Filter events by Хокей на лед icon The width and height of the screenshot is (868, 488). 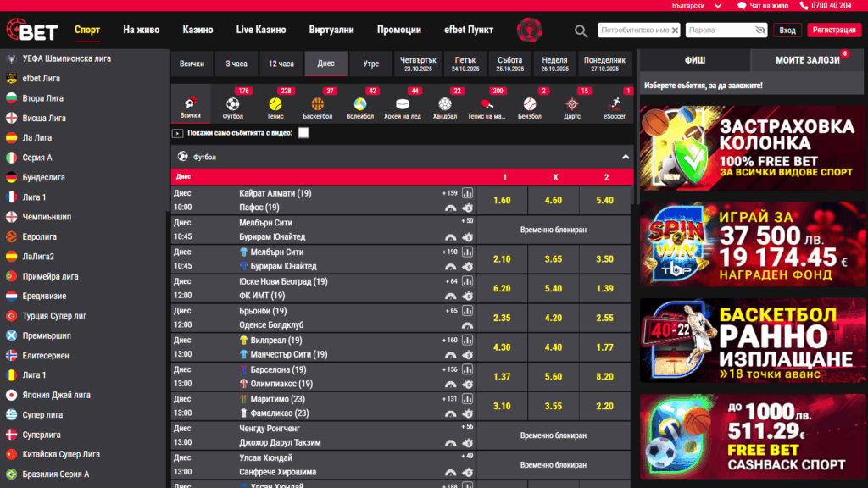tap(402, 106)
